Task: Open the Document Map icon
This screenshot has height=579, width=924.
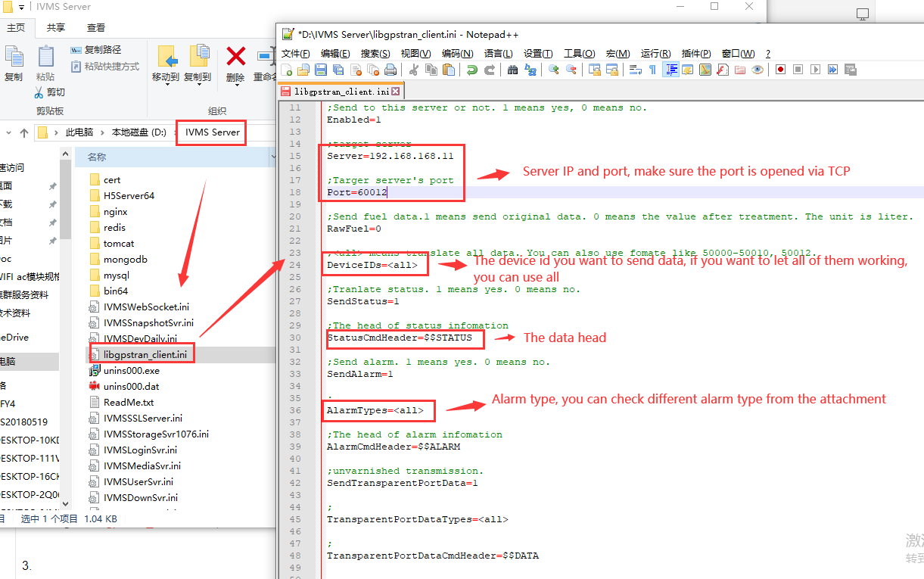Action: [705, 70]
